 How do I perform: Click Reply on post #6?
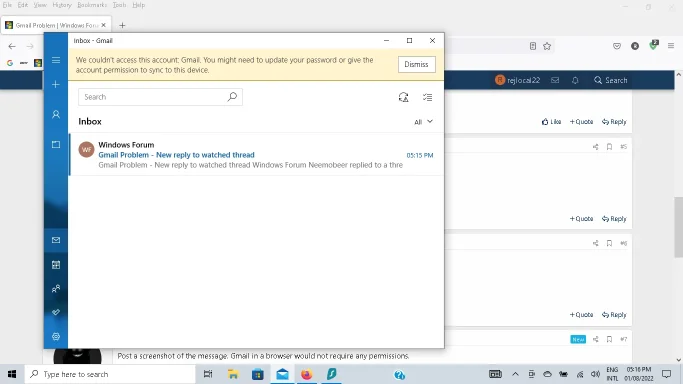614,315
